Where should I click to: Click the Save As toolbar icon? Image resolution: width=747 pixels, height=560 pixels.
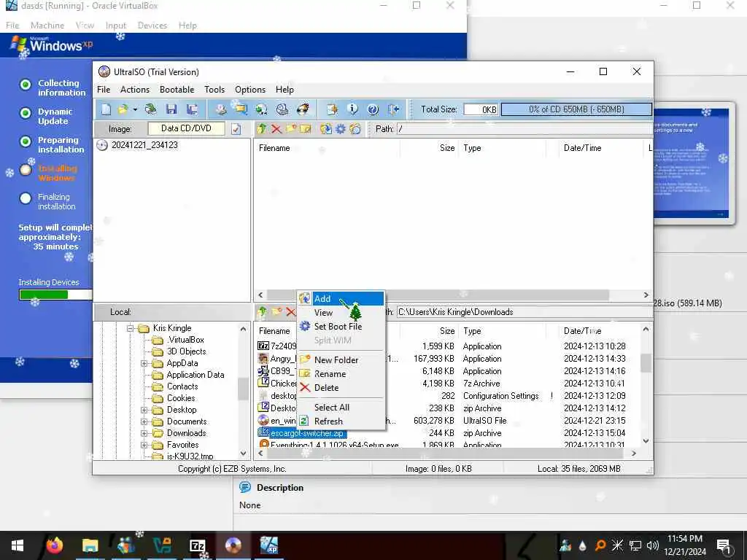[x=192, y=109]
